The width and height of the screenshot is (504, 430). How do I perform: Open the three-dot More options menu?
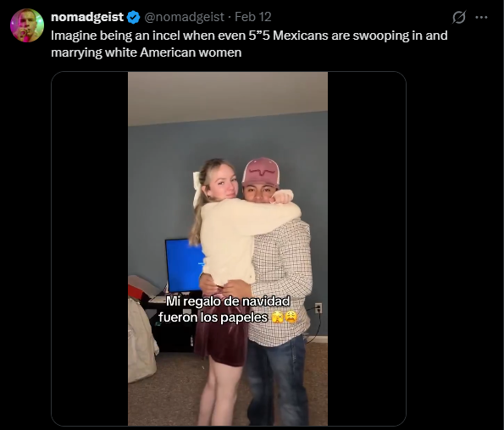[x=481, y=17]
